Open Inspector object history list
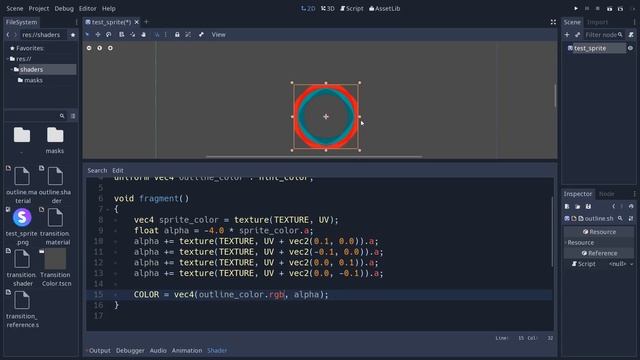Viewport: 640px width, 360px height. (x=631, y=207)
